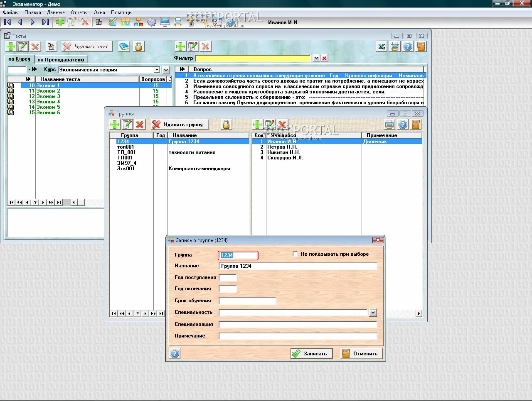Viewport: 532px width, 401px height.
Task: Open the Отчеты menu
Action: [x=79, y=12]
